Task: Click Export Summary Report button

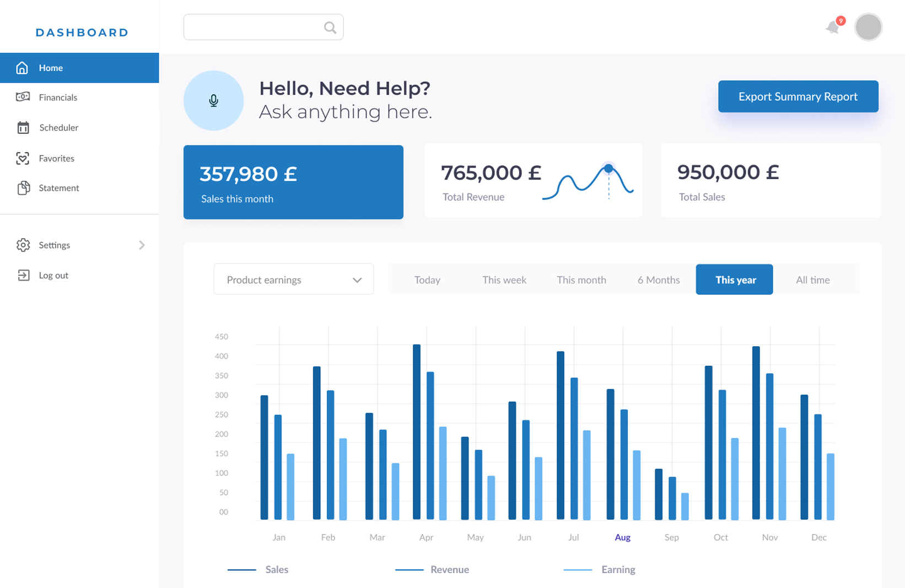Action: (798, 96)
